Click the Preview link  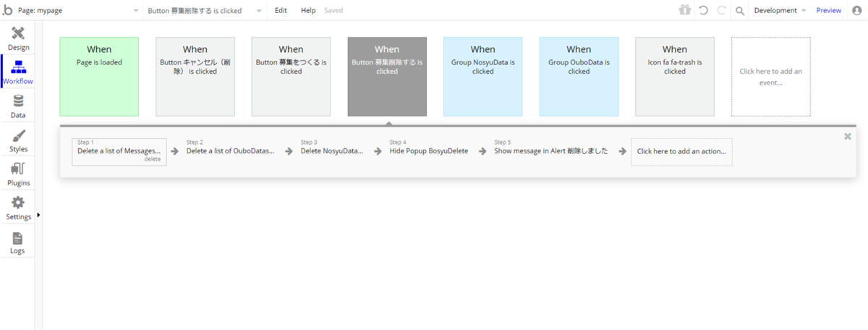828,11
